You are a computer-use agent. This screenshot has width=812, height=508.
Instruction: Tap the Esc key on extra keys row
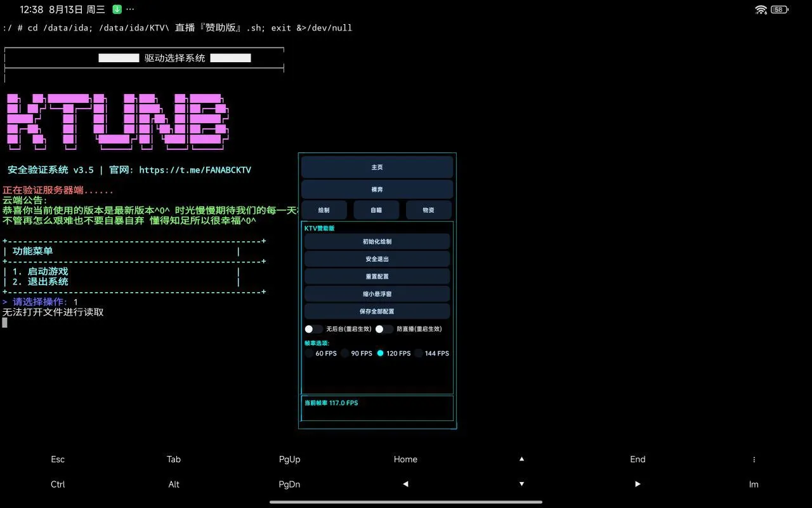[58, 459]
